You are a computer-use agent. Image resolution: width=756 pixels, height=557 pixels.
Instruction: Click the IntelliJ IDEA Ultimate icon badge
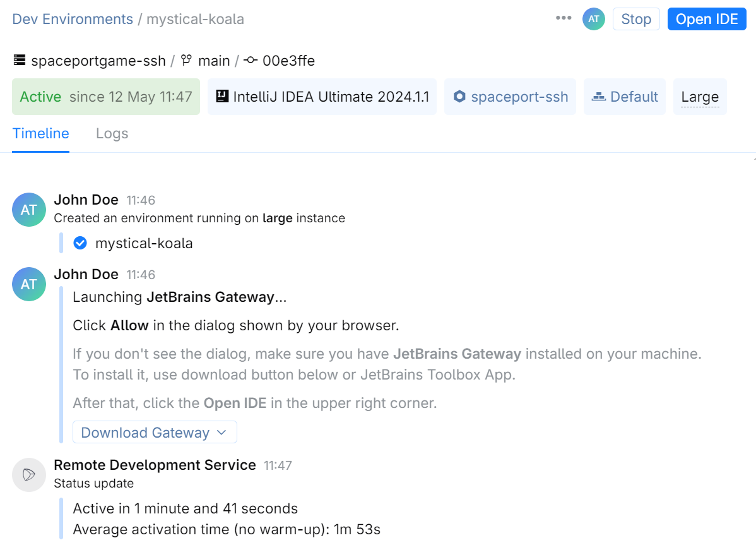(x=223, y=96)
